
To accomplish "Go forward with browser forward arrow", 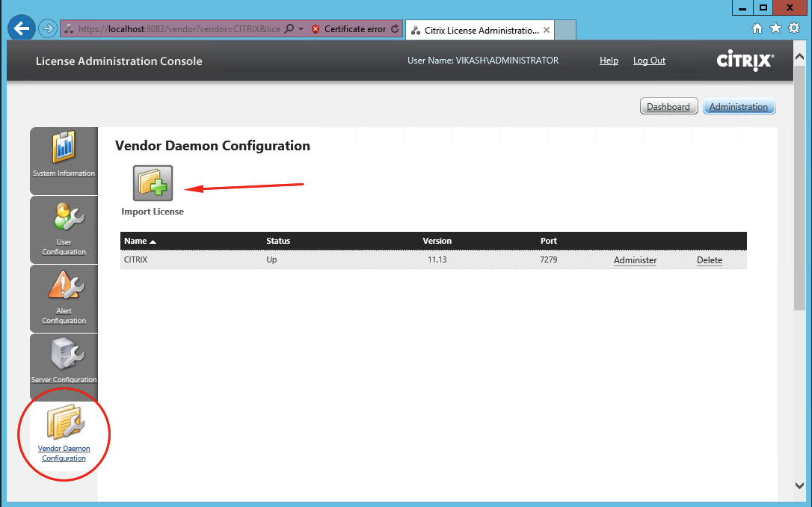I will 48,28.
